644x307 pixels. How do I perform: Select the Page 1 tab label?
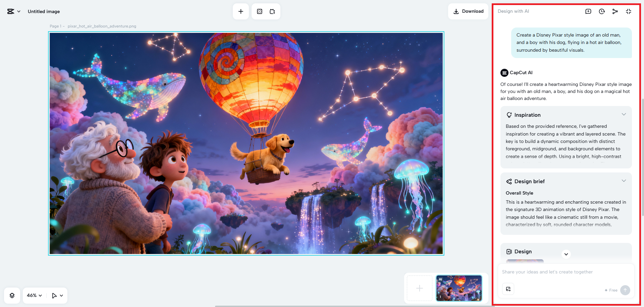[56, 26]
